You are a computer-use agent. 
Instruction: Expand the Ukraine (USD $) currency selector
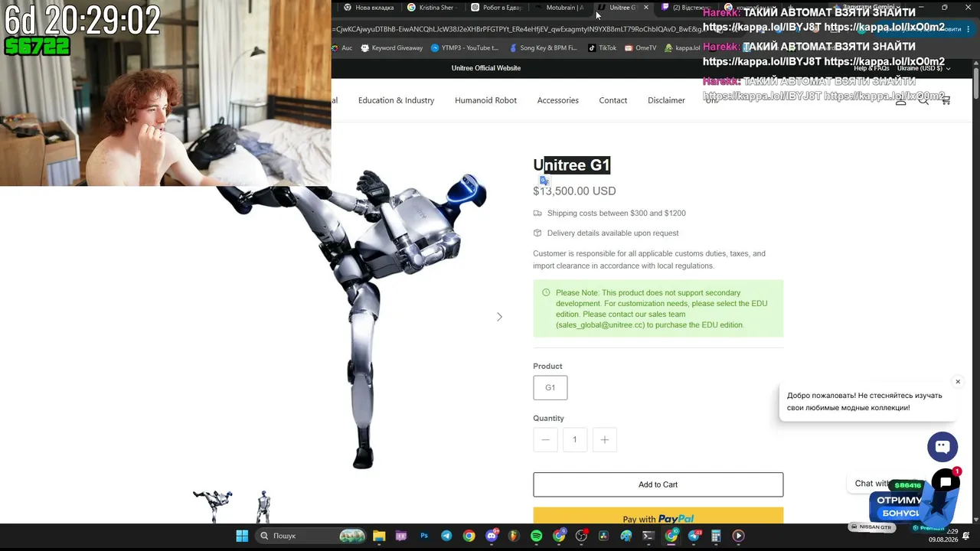click(x=923, y=68)
